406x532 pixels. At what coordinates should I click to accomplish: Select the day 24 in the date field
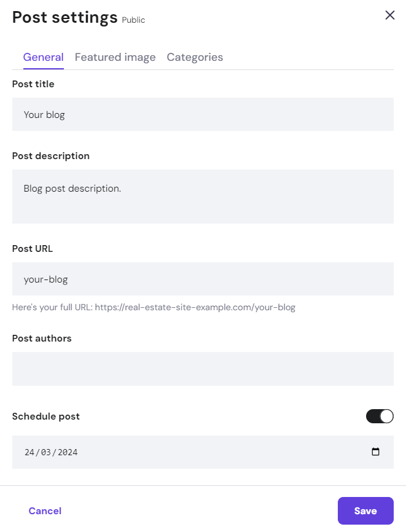tap(29, 453)
